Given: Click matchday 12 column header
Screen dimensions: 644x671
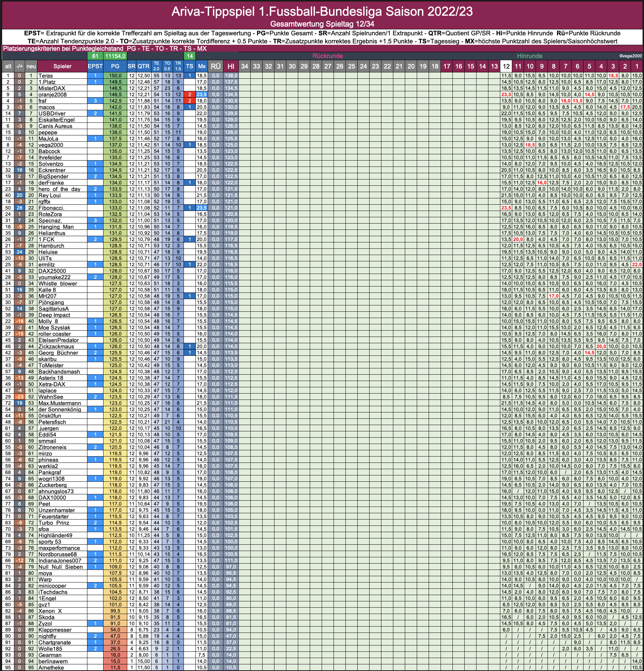Looking at the screenshot, I should [x=506, y=66].
